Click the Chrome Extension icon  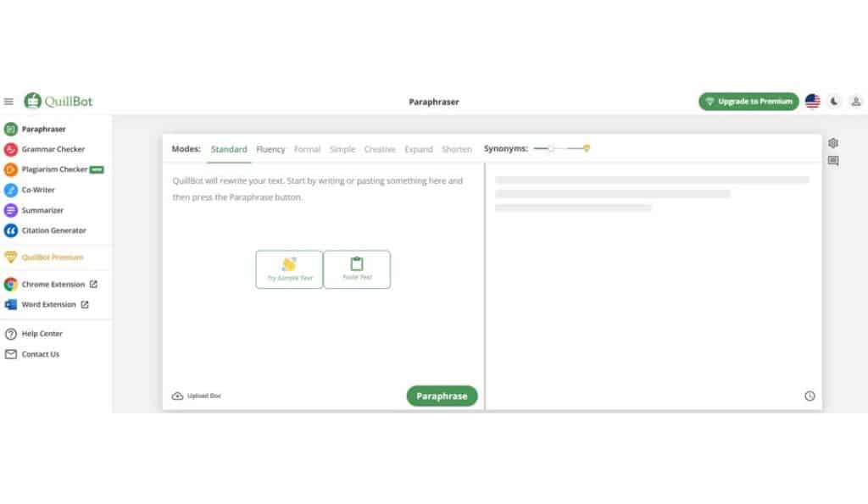[10, 285]
